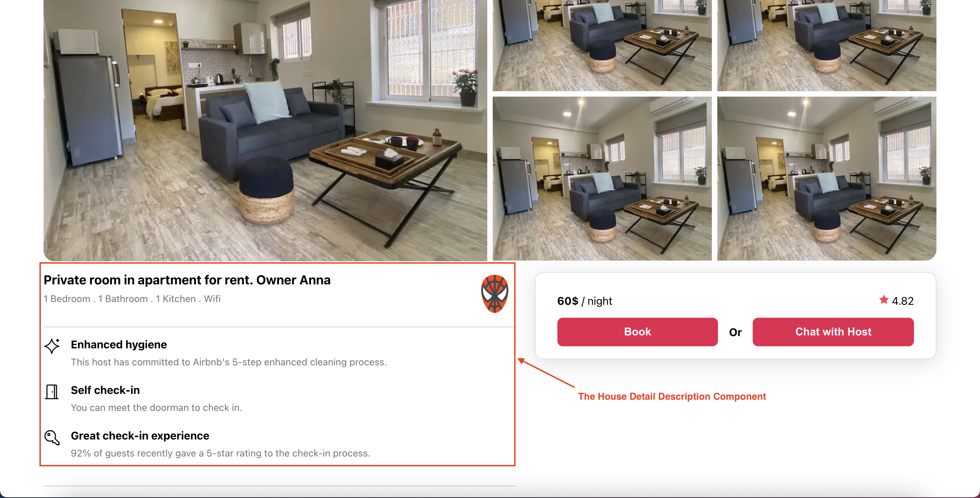The width and height of the screenshot is (980, 498).
Task: Open the bottom-middle apartment thumbnail
Action: click(602, 179)
